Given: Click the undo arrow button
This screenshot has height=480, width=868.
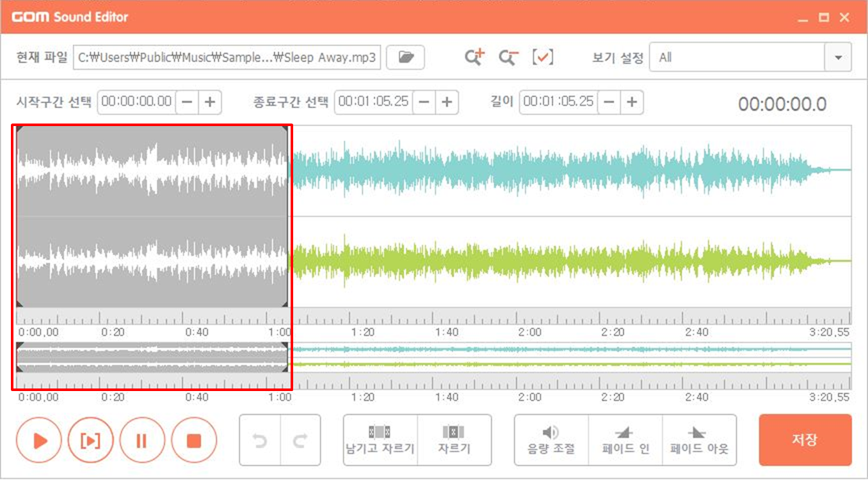Looking at the screenshot, I should click(x=261, y=440).
